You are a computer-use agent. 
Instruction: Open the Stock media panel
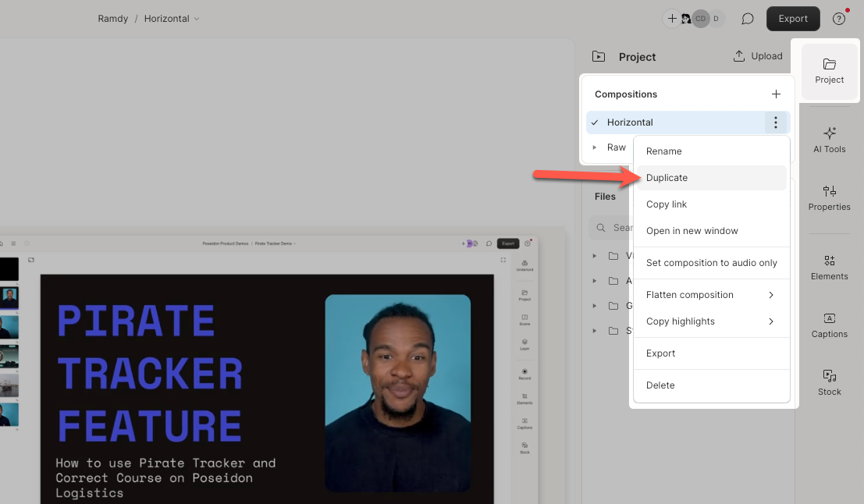[x=829, y=382]
